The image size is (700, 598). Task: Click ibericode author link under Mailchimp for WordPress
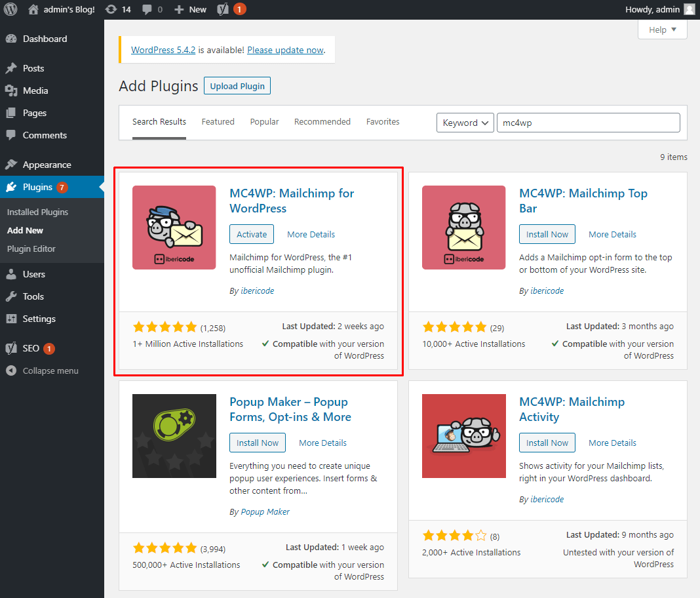pos(257,290)
